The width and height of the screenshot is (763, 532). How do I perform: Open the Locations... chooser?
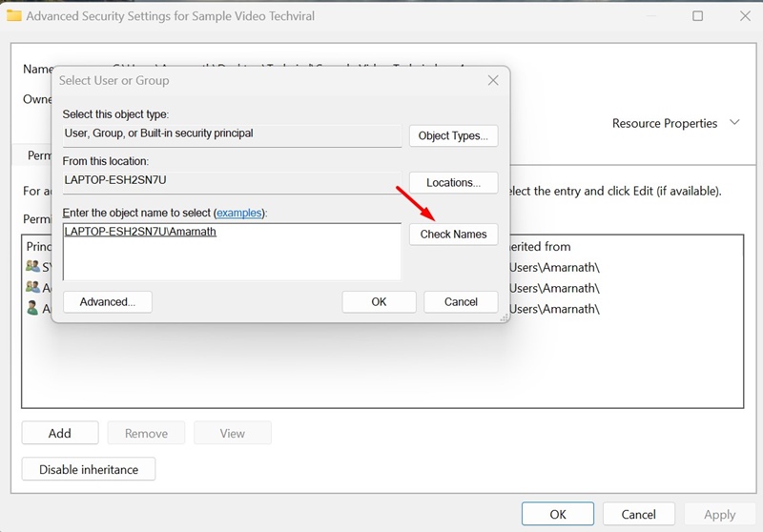(x=453, y=182)
